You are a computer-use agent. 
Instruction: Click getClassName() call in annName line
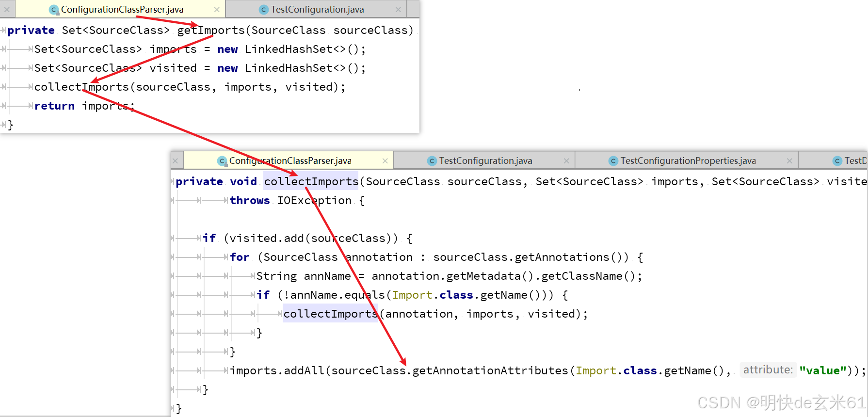[x=588, y=276]
